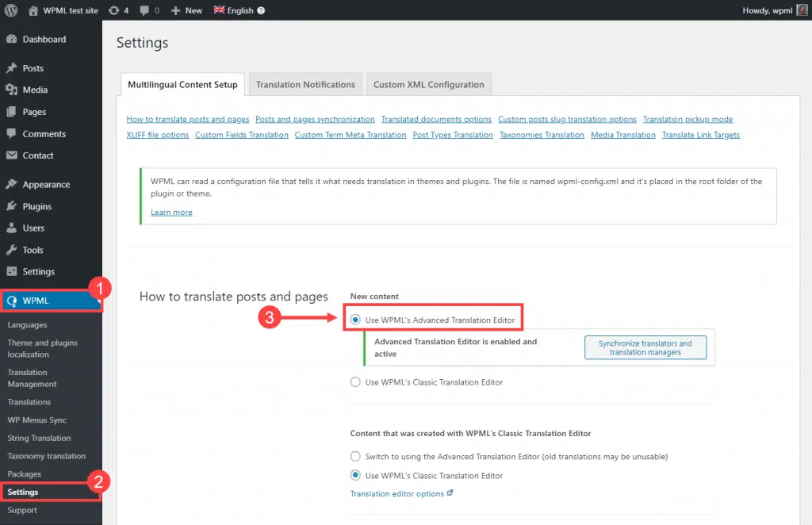812x525 pixels.
Task: Click the plus New icon in admin bar
Action: (175, 10)
